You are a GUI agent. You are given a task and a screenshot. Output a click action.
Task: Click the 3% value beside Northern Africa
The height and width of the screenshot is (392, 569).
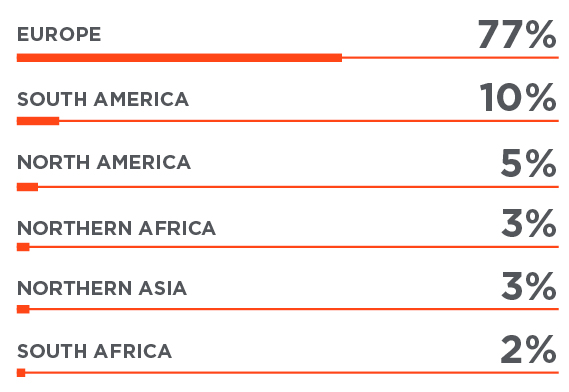tap(529, 223)
